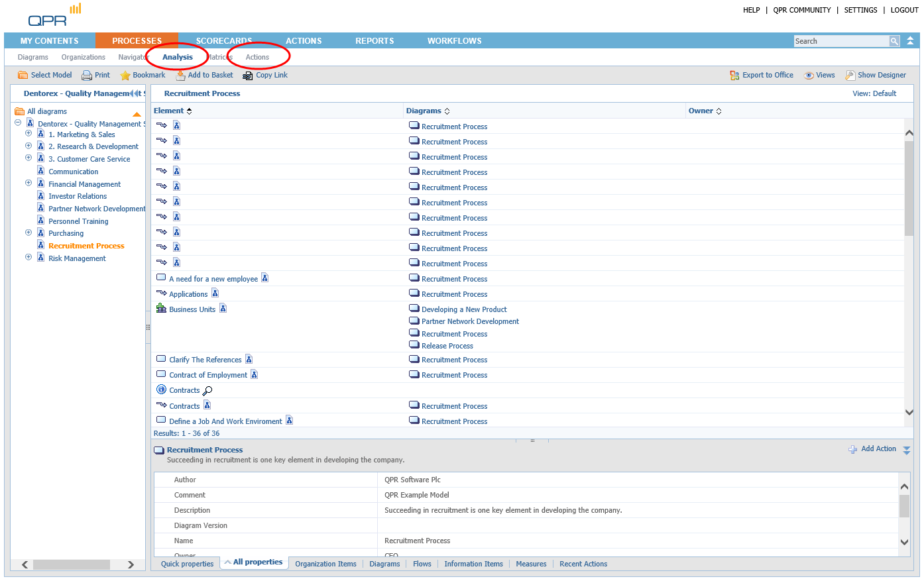This screenshot has height=581, width=924.
Task: Add the diagram to the basket
Action: pos(204,75)
